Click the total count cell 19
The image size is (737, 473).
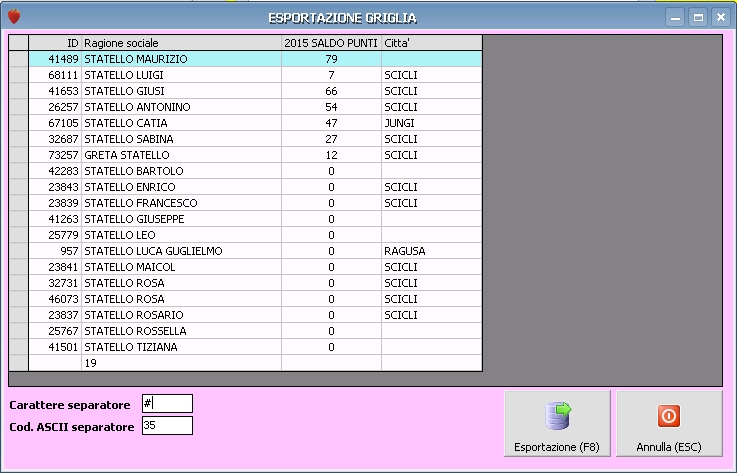pyautogui.click(x=181, y=363)
